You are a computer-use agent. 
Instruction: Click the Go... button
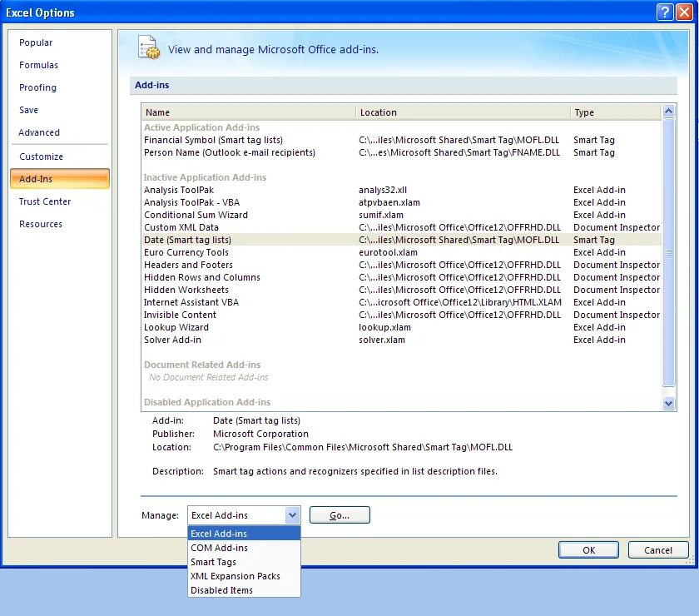[340, 515]
